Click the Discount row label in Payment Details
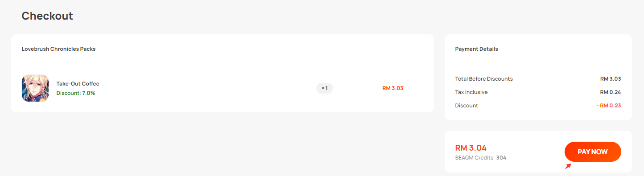 [x=466, y=106]
